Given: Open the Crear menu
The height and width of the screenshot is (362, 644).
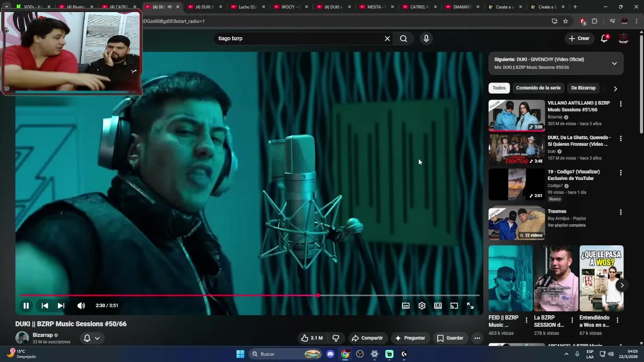Looking at the screenshot, I should (x=579, y=38).
